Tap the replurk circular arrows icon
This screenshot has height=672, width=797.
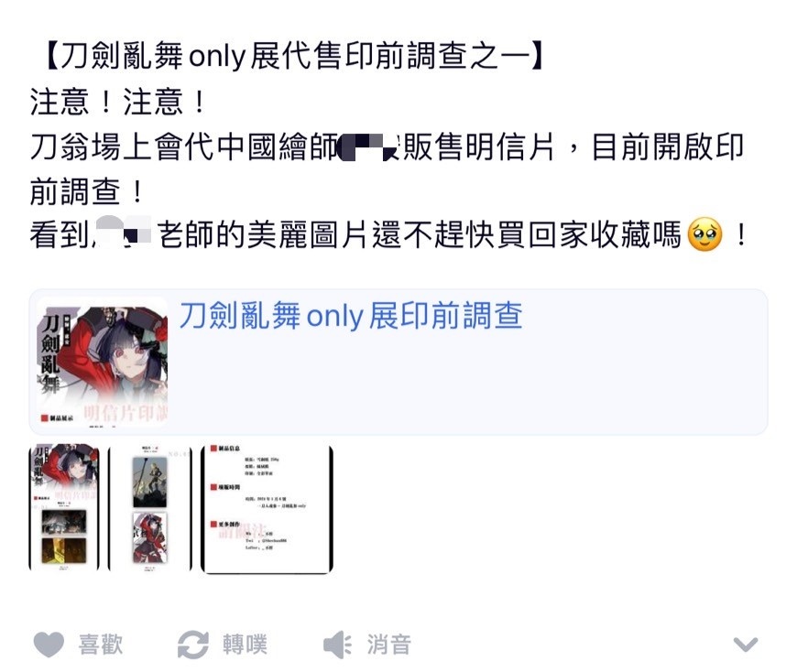[x=192, y=645]
